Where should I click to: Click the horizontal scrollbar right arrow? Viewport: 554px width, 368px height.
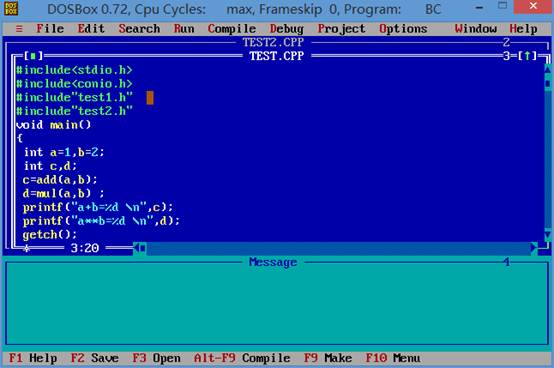534,248
